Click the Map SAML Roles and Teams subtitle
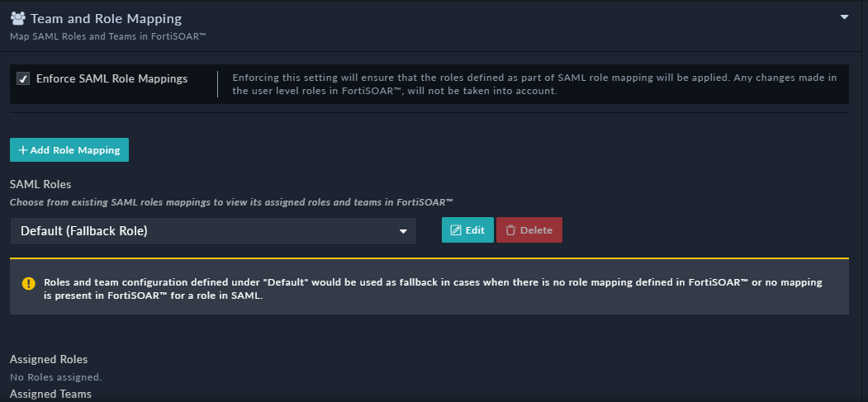Image resolution: width=868 pixels, height=402 pixels. tap(107, 37)
